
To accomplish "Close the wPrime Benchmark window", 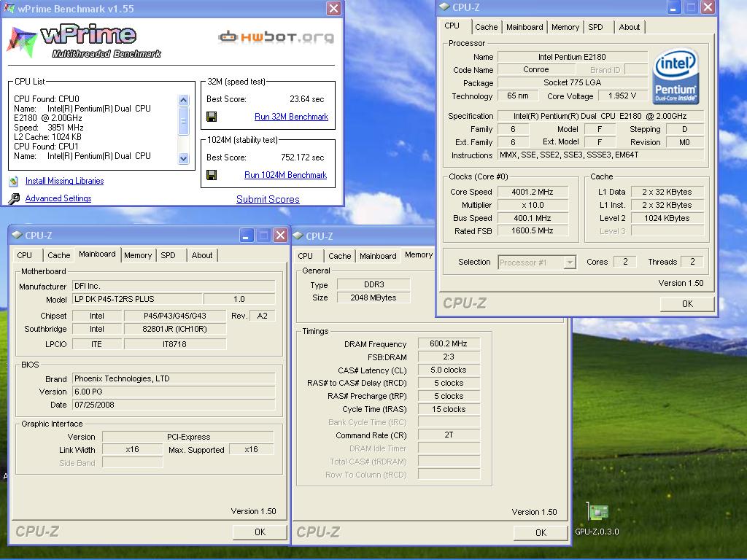I will pyautogui.click(x=333, y=9).
